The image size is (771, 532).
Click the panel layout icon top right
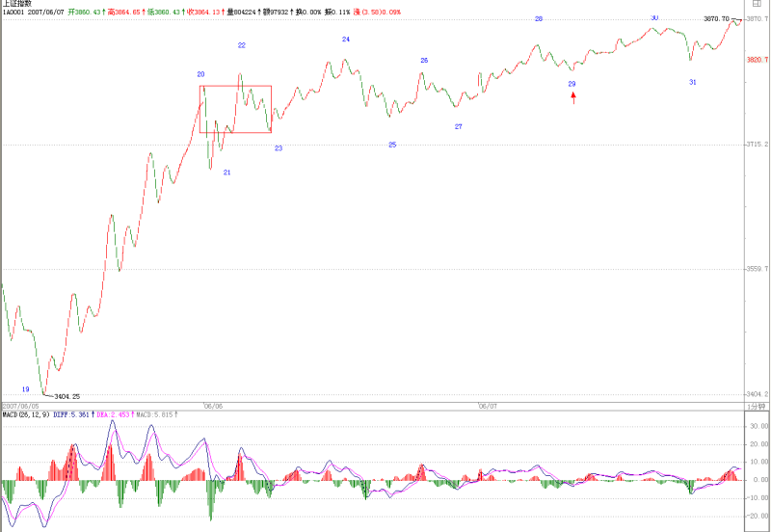pyautogui.click(x=757, y=4)
